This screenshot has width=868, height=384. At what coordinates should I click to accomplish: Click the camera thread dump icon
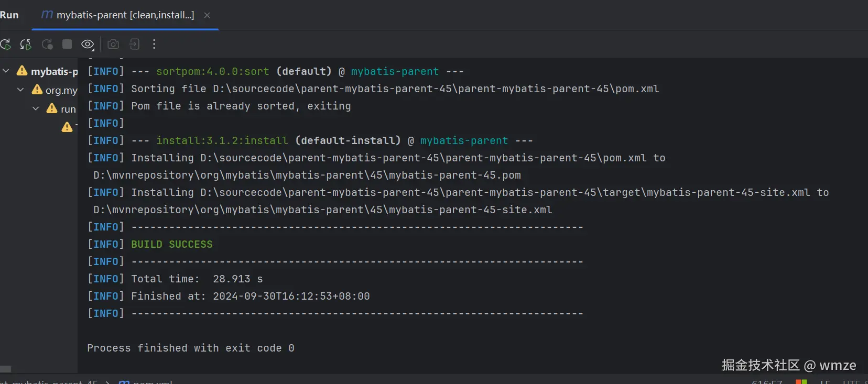point(113,44)
